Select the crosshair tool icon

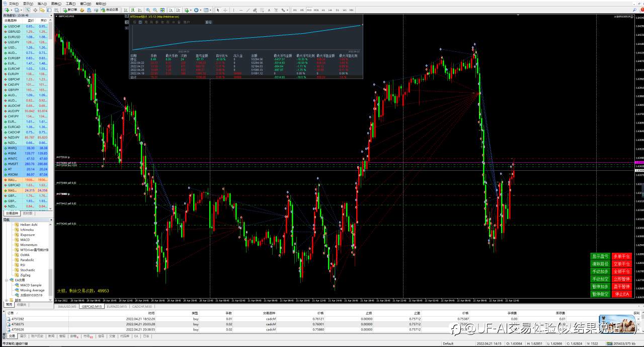point(225,10)
